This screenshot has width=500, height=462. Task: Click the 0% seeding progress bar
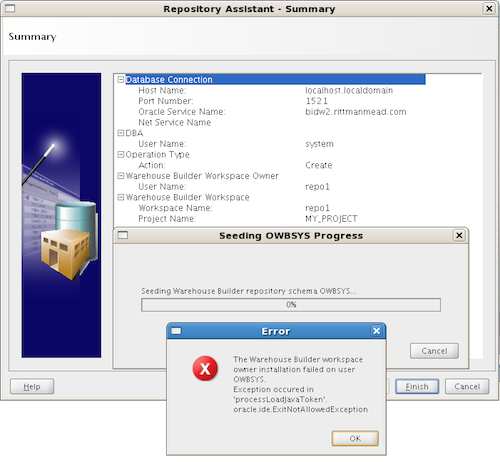291,305
